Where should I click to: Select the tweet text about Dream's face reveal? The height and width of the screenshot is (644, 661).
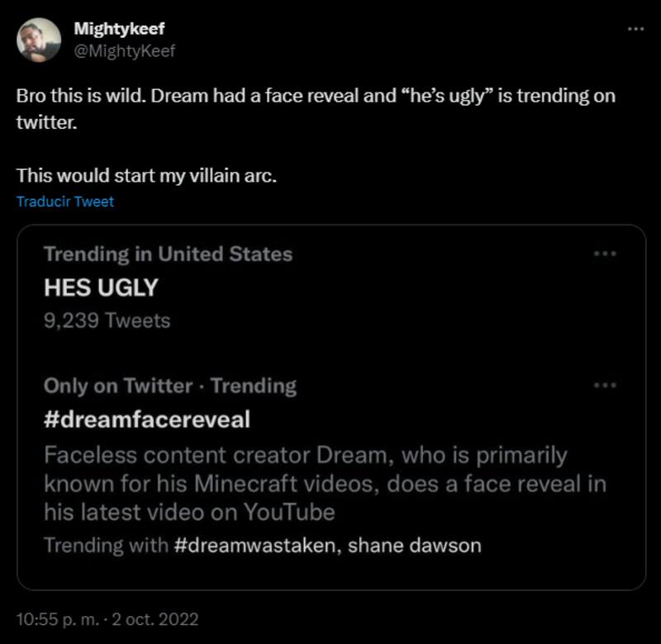(314, 97)
